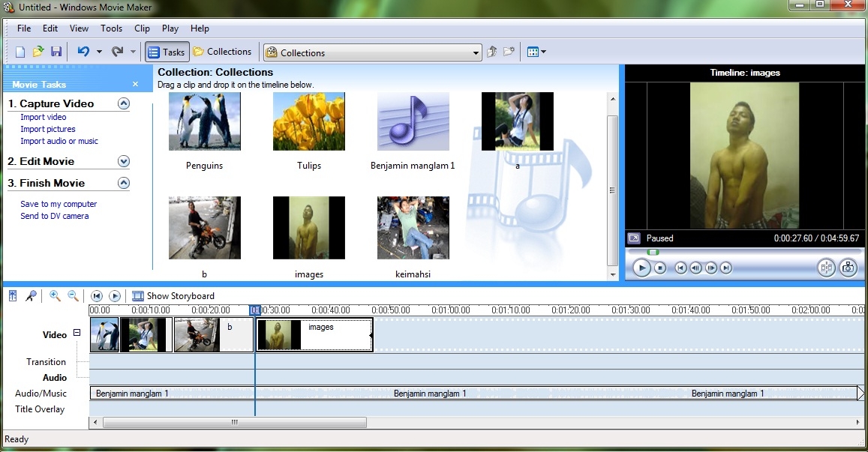Click the Previous Frame button
The image size is (868, 452).
point(696,268)
